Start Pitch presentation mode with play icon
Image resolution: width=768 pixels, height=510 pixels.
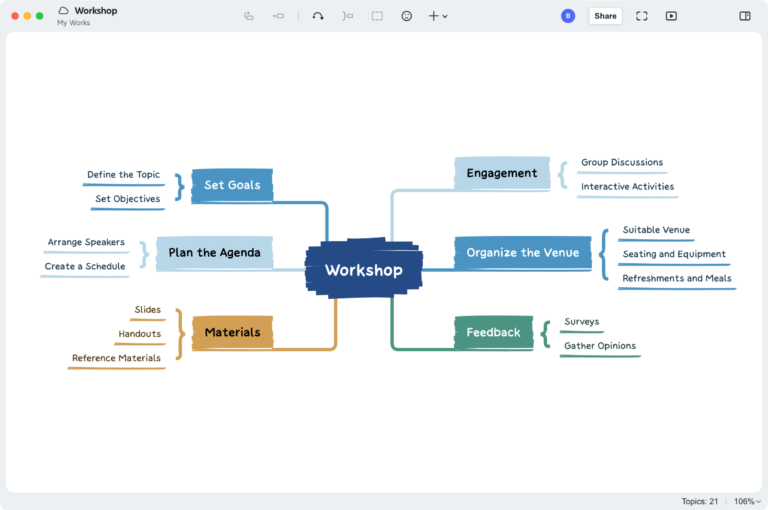[671, 16]
